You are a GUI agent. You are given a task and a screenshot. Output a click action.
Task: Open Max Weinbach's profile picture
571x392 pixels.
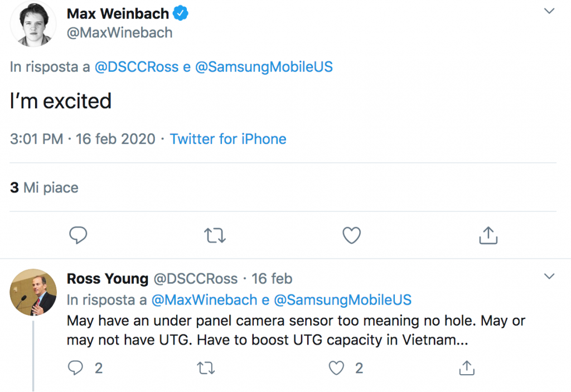tap(33, 25)
